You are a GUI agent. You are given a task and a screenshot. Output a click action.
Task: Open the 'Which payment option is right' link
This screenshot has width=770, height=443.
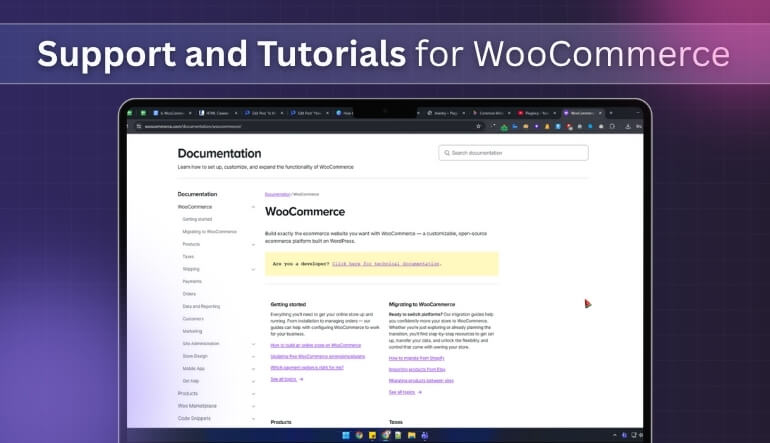[307, 367]
